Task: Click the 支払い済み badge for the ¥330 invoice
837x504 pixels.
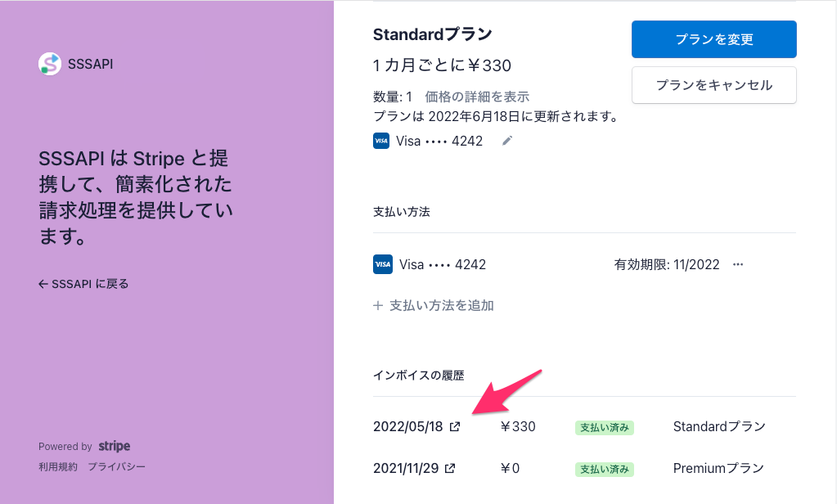Action: pyautogui.click(x=604, y=426)
